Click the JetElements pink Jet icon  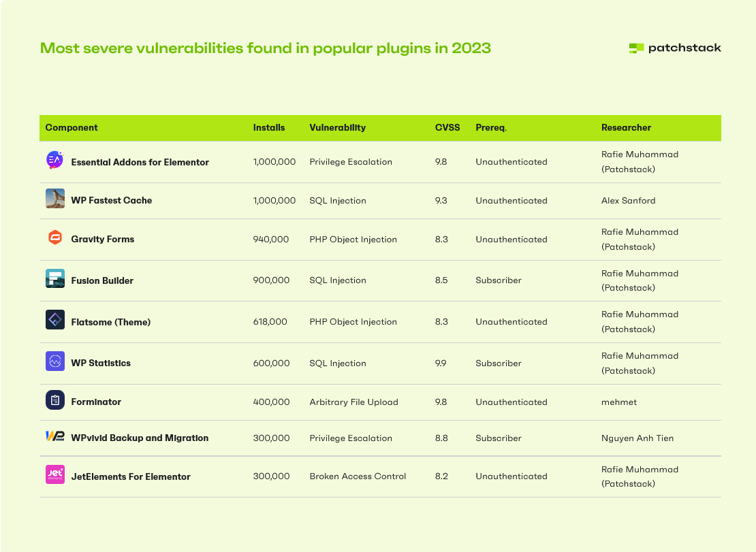point(55,474)
